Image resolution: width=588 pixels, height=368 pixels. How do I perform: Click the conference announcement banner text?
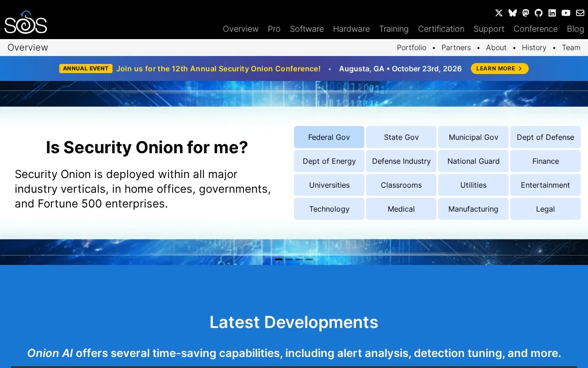tap(218, 69)
